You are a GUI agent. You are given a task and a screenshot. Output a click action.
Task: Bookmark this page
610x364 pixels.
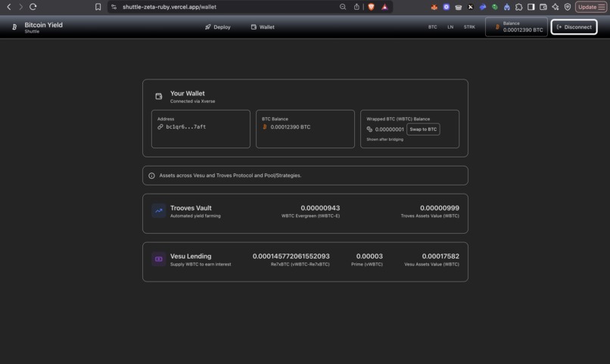click(98, 7)
